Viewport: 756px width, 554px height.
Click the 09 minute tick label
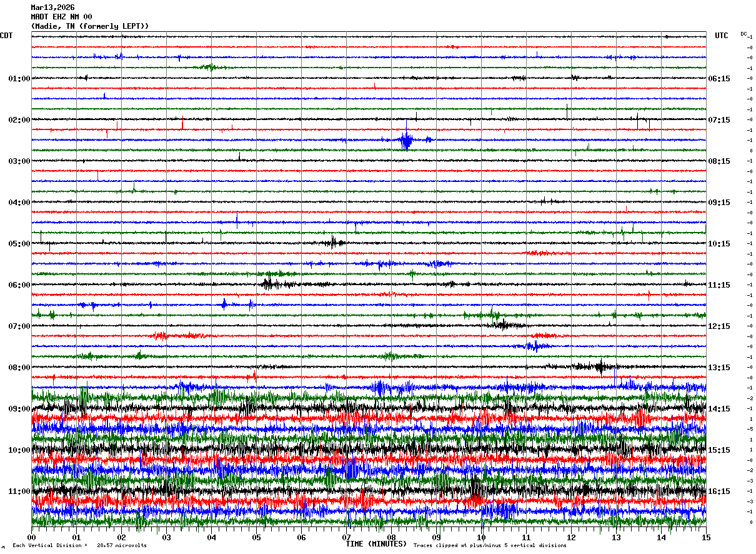(x=436, y=537)
